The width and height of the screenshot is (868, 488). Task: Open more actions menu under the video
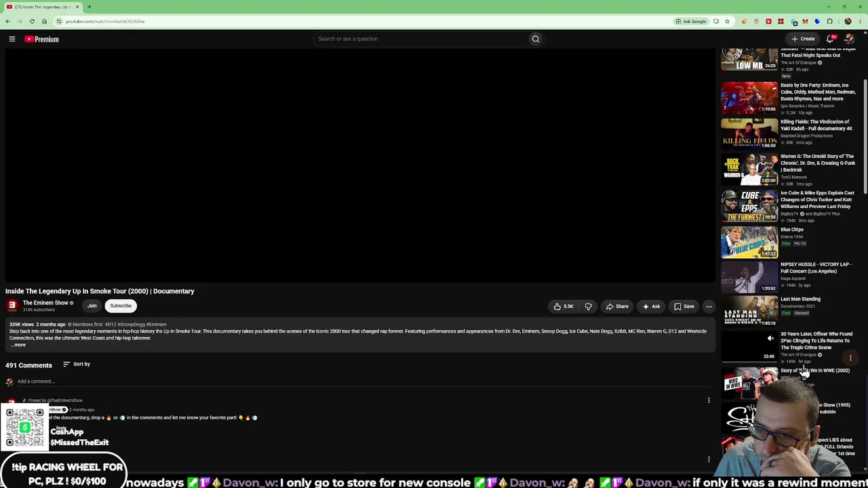(x=709, y=306)
